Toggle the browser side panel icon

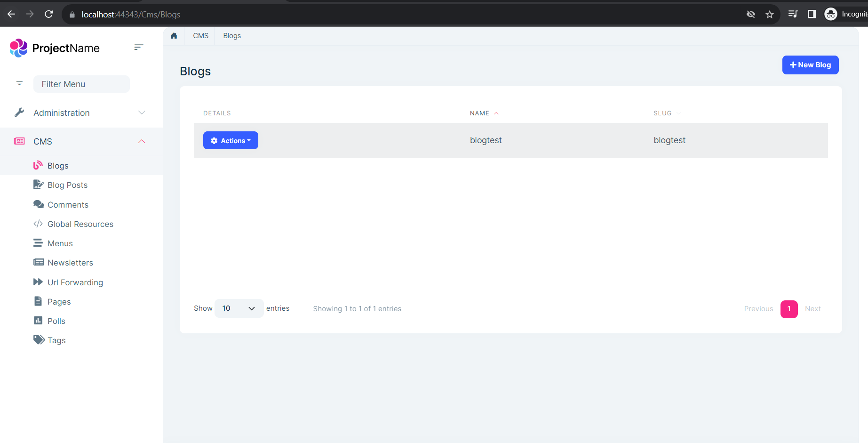click(x=812, y=14)
